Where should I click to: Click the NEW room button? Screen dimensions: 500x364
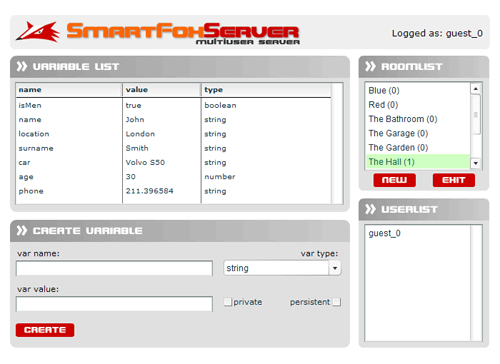tap(394, 180)
